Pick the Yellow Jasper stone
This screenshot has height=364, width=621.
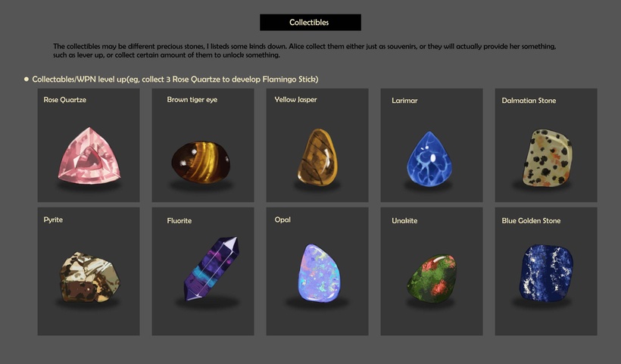(x=317, y=157)
